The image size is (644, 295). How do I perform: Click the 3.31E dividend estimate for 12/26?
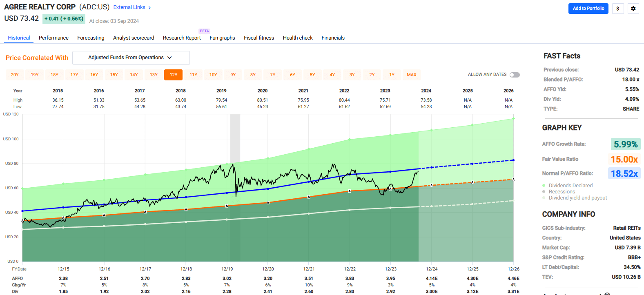pyautogui.click(x=513, y=292)
